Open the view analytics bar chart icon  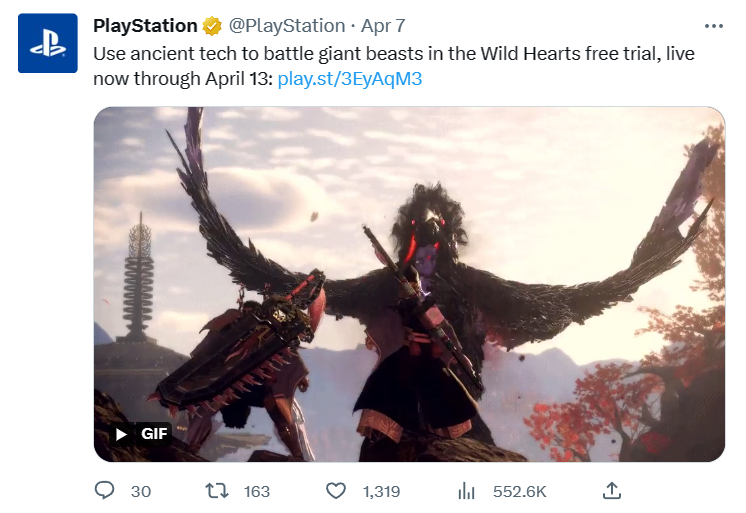[x=466, y=491]
